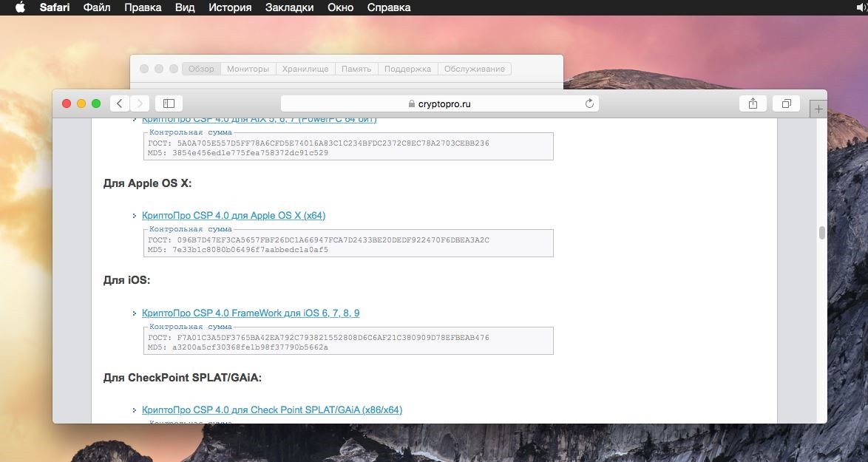This screenshot has height=462, width=868.
Task: Open the Окно menu
Action: tap(340, 7)
